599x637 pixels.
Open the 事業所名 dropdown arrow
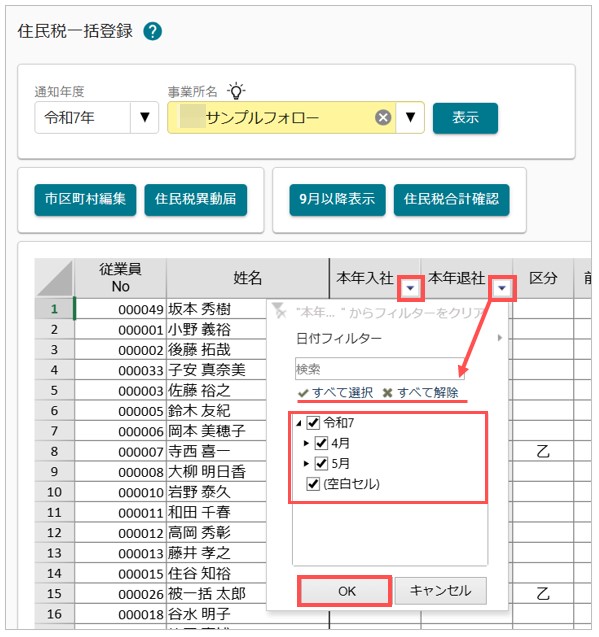click(x=410, y=117)
